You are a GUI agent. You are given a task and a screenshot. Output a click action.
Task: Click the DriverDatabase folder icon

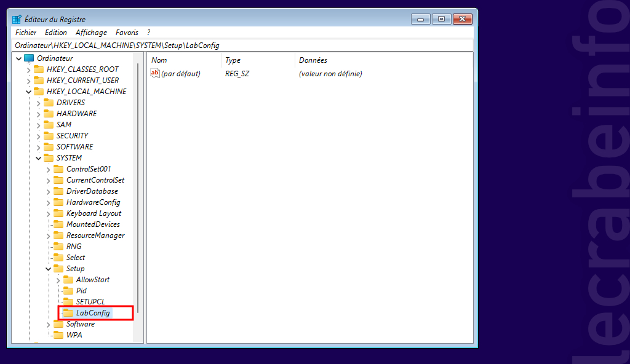coord(58,191)
